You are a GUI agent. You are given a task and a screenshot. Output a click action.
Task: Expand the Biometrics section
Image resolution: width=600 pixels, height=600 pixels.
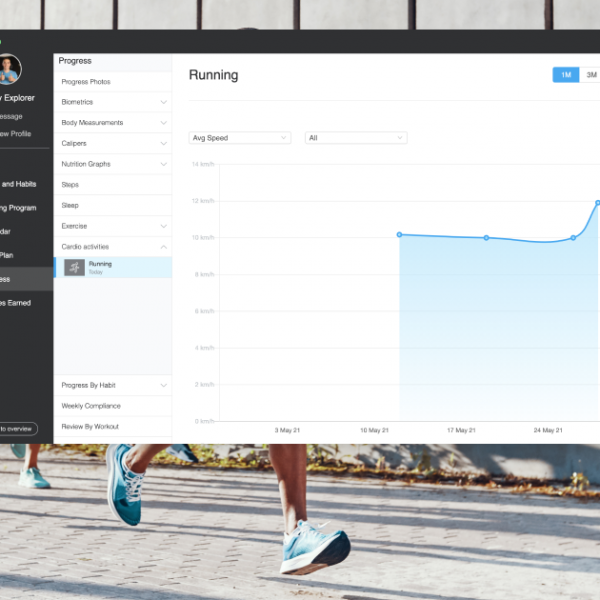click(x=163, y=102)
